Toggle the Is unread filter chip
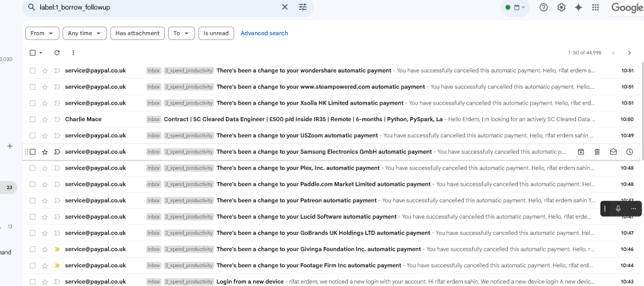Screen dimensions: 644x286 pyautogui.click(x=216, y=33)
